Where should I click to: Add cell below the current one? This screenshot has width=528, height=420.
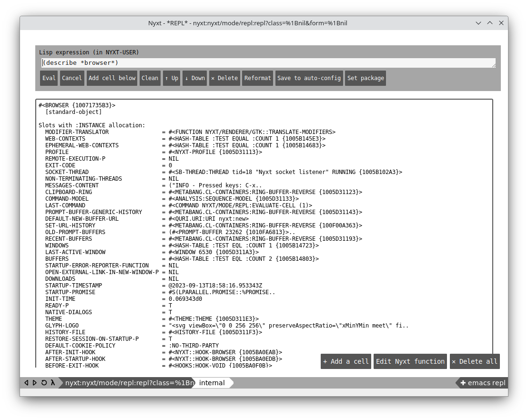[112, 78]
